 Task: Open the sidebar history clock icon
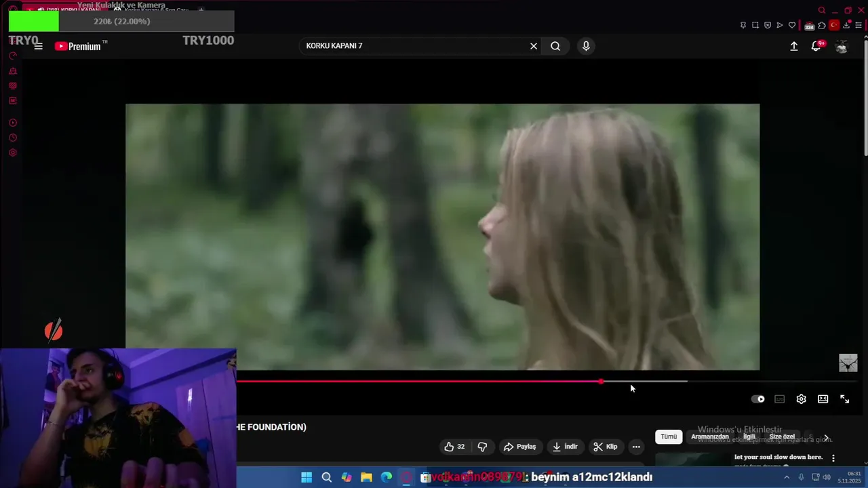click(x=13, y=138)
